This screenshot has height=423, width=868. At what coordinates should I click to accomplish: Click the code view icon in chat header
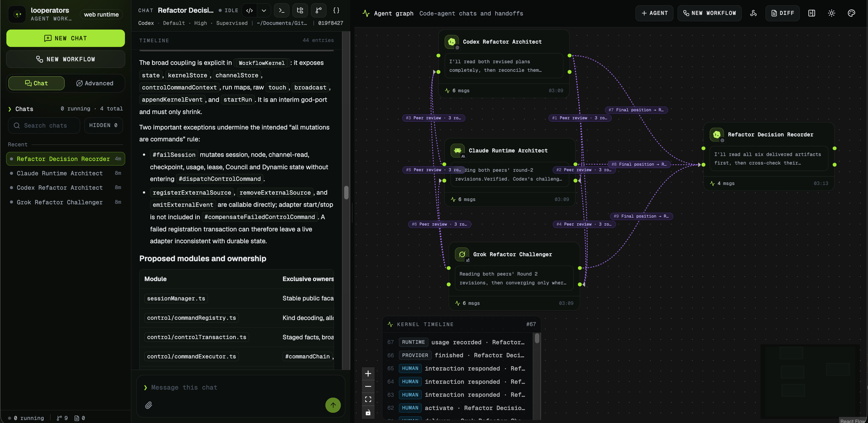(x=249, y=10)
